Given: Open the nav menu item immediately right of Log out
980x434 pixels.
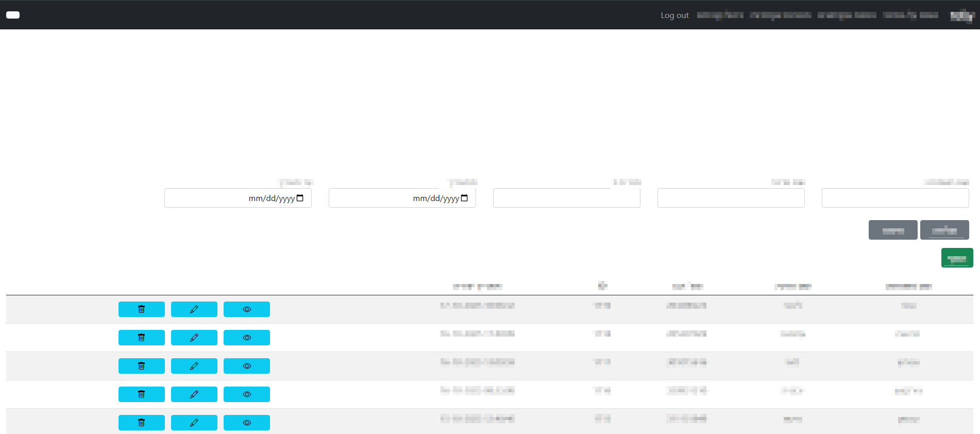Looking at the screenshot, I should tap(720, 15).
